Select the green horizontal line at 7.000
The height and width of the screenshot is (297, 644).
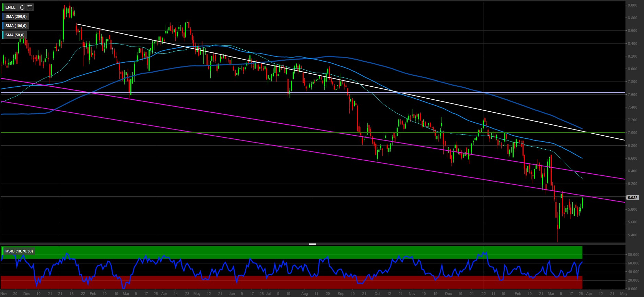pyautogui.click(x=206, y=133)
